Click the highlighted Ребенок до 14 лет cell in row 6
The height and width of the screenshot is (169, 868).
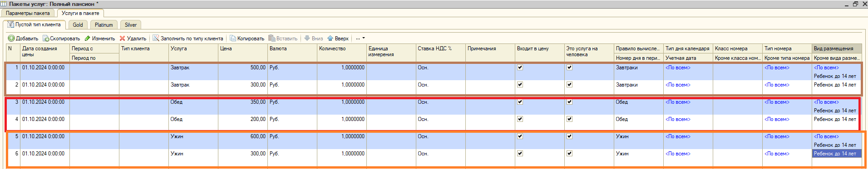click(x=837, y=154)
